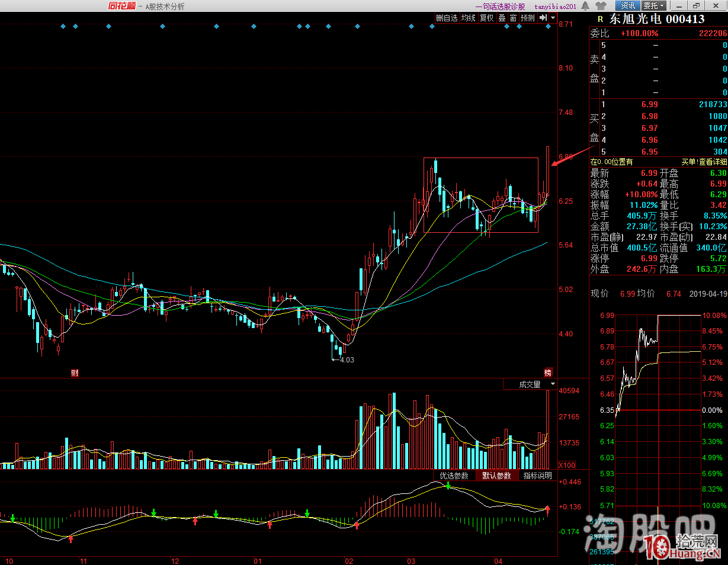This screenshot has height=565, width=728.
Task: Click the 资讯 news button
Action: point(628,6)
